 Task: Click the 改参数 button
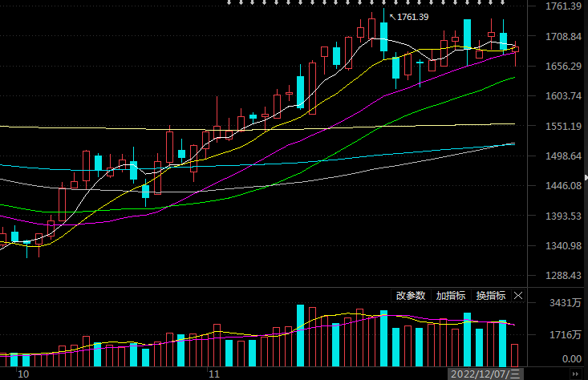(411, 296)
